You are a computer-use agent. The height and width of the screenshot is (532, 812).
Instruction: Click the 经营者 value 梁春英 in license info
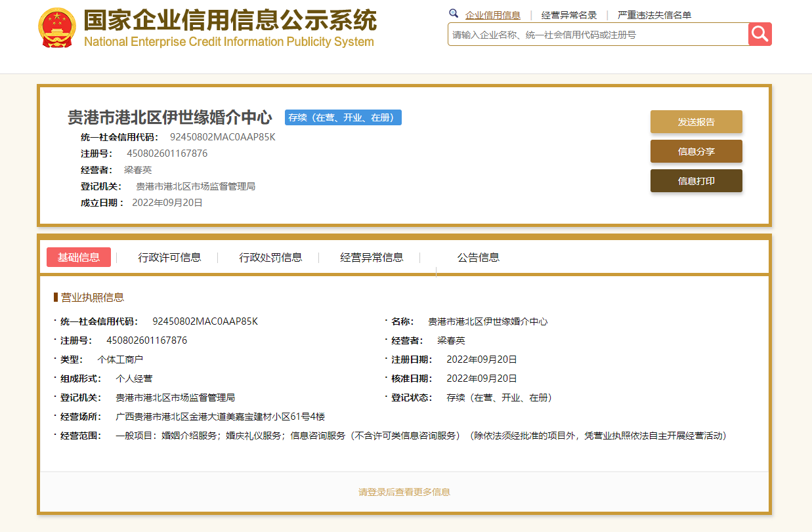click(x=451, y=340)
